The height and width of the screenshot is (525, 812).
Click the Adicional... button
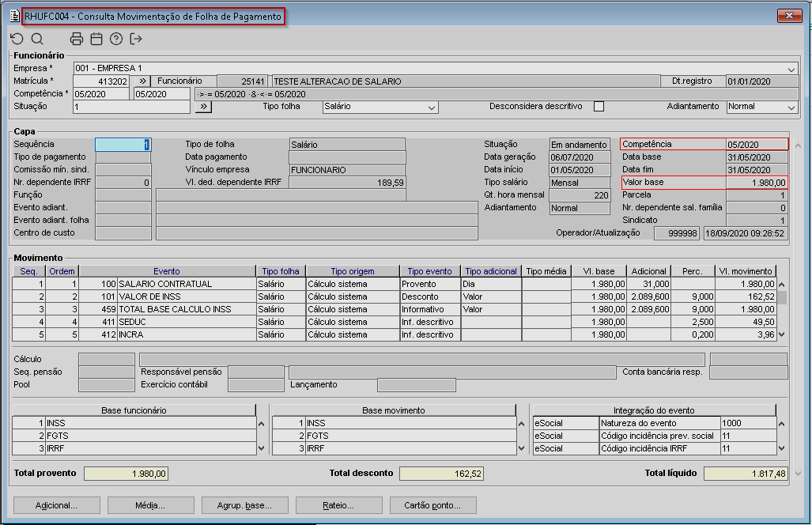click(56, 505)
